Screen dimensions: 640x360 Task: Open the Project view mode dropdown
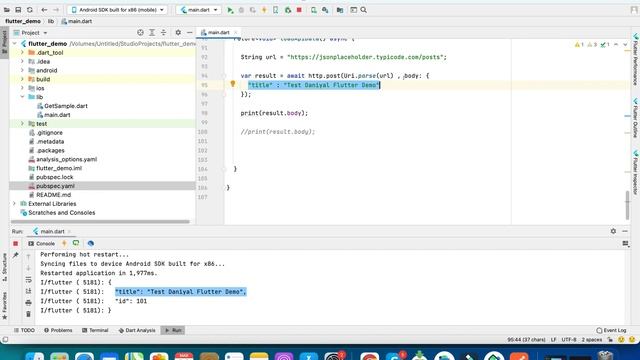[31, 33]
